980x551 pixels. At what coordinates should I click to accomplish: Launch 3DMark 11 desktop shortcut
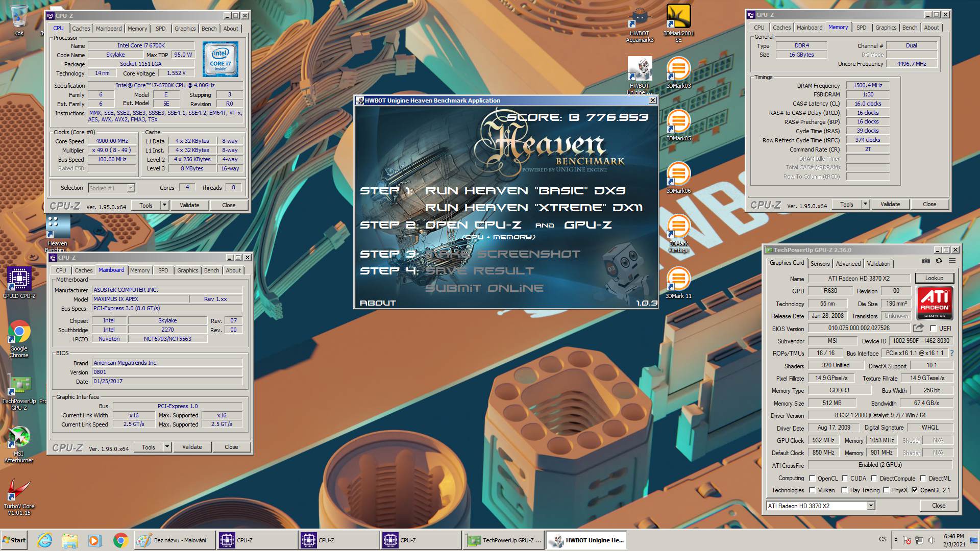pyautogui.click(x=678, y=283)
